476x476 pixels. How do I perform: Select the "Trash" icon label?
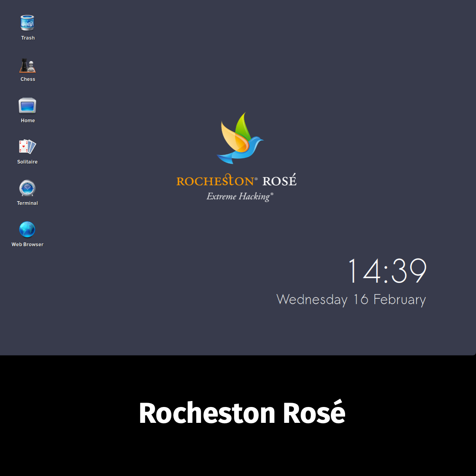[28, 38]
